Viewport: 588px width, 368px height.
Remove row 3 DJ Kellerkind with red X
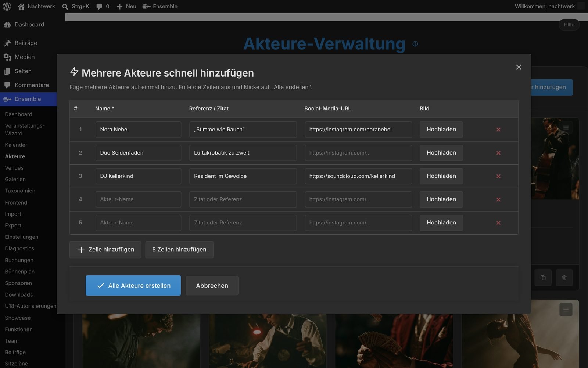pyautogui.click(x=498, y=176)
